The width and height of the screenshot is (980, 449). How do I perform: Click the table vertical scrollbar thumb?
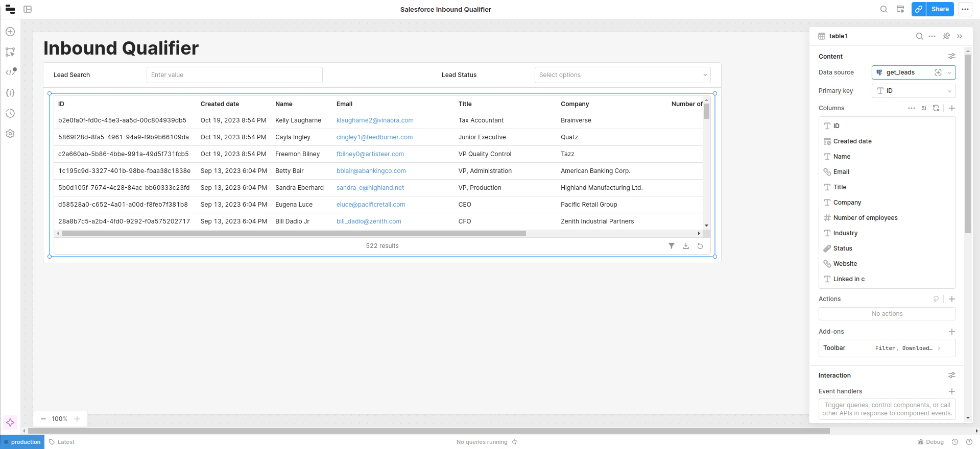707,110
